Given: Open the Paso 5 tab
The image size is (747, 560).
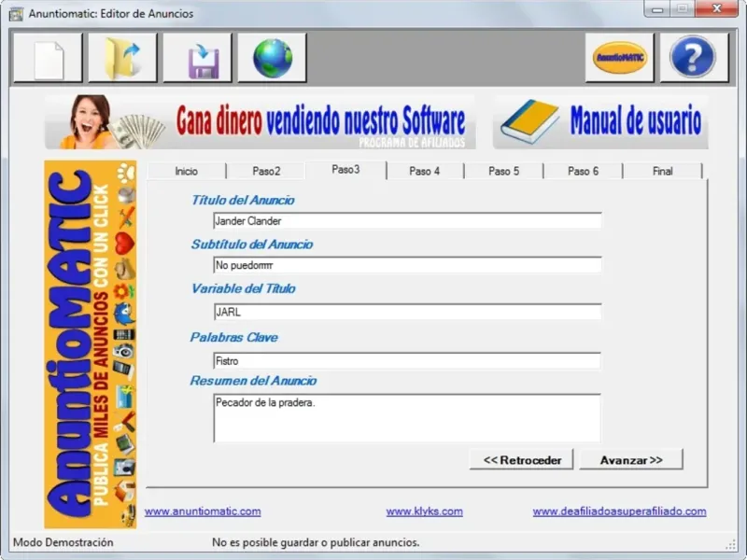Looking at the screenshot, I should [504, 171].
